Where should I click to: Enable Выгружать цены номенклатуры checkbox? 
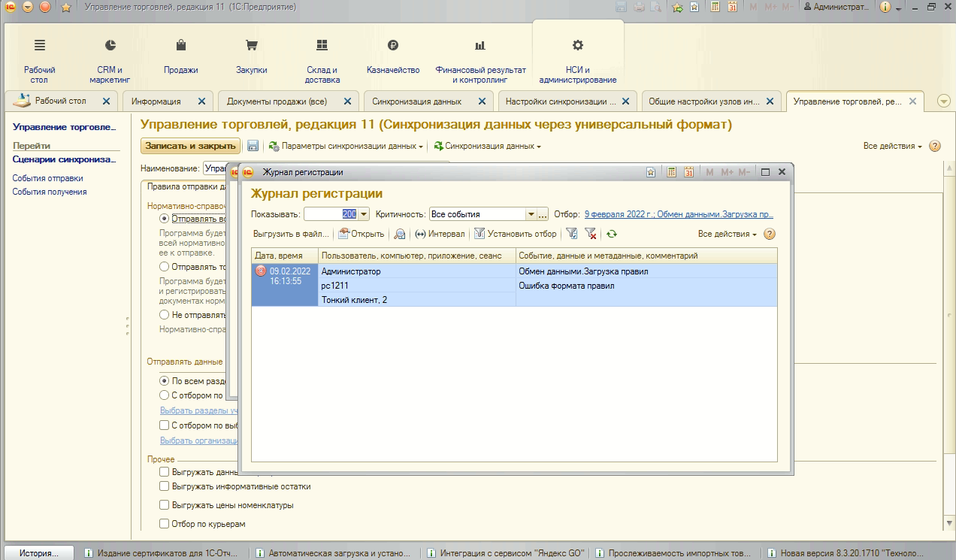tap(165, 505)
